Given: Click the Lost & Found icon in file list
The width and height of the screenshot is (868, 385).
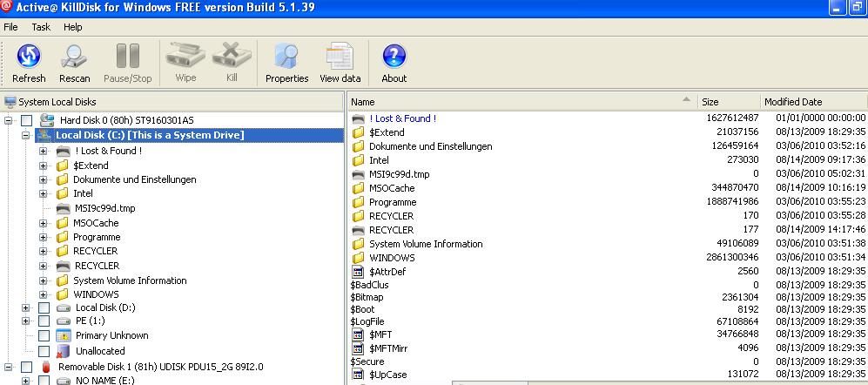Looking at the screenshot, I should pyautogui.click(x=359, y=118).
